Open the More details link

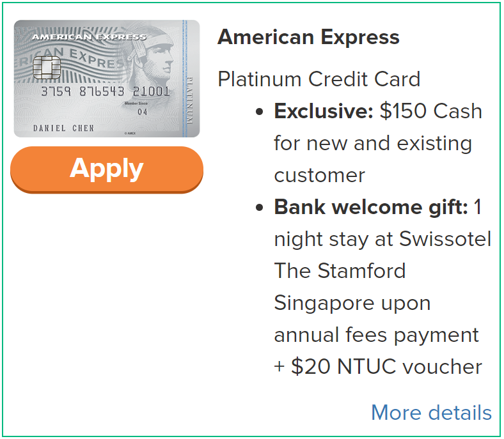(431, 412)
